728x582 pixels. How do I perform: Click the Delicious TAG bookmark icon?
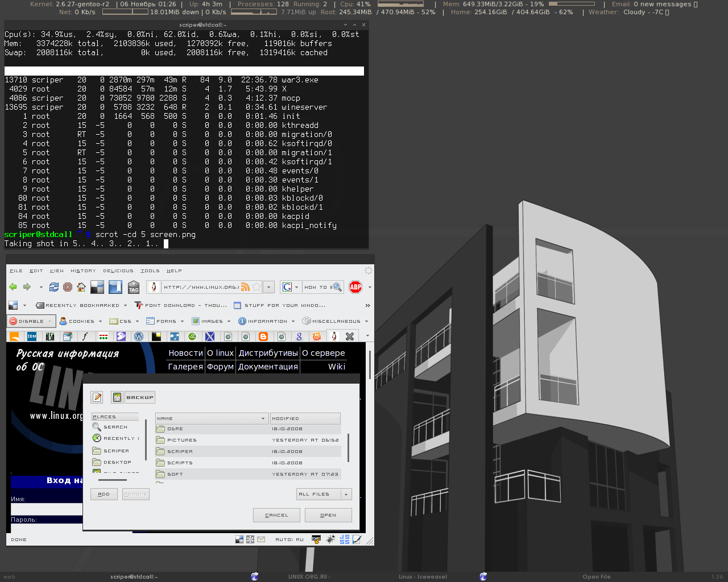134,287
